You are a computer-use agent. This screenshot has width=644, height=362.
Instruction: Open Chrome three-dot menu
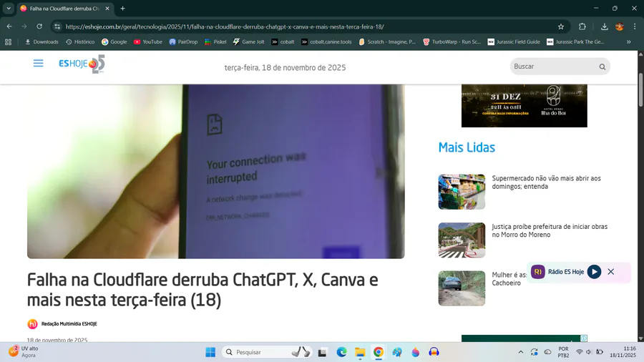pos(635,26)
